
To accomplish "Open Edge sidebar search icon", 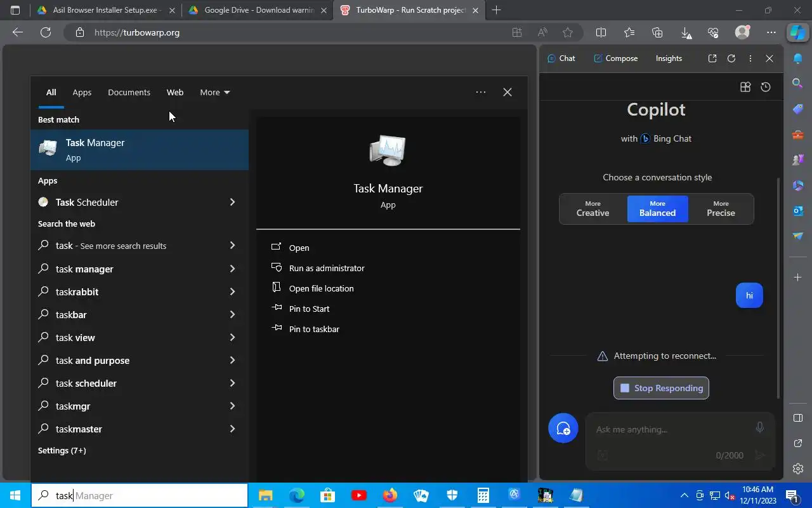I will pyautogui.click(x=798, y=83).
